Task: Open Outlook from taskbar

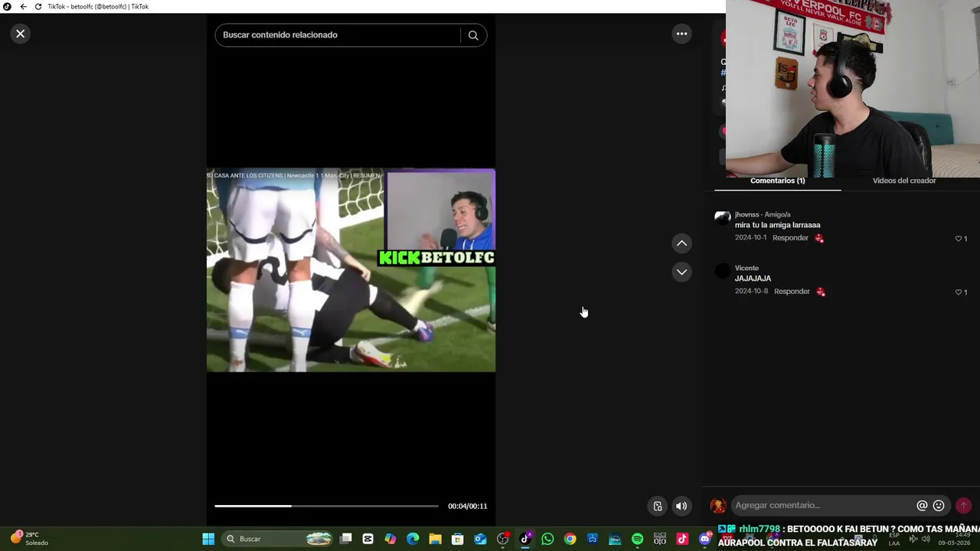Action: pos(480,539)
